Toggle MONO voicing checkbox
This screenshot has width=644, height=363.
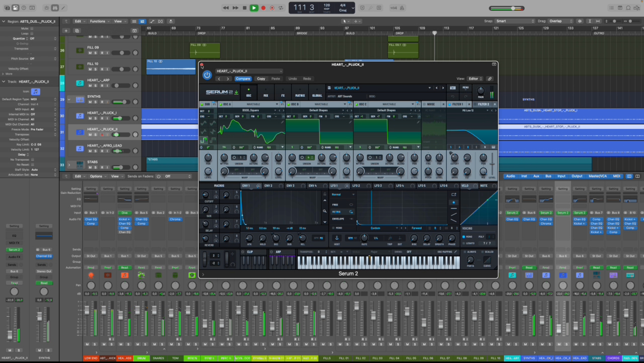click(464, 237)
